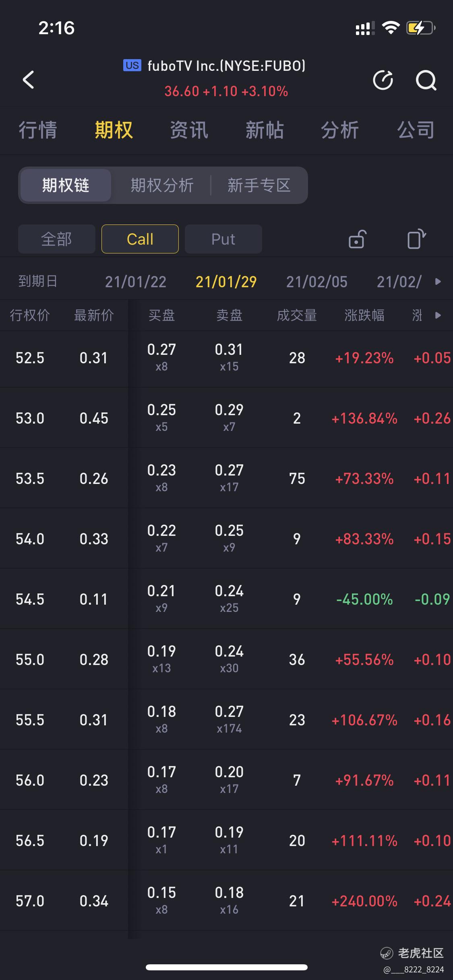
Task: Open the 53.5 strike option row
Action: pyautogui.click(x=226, y=478)
